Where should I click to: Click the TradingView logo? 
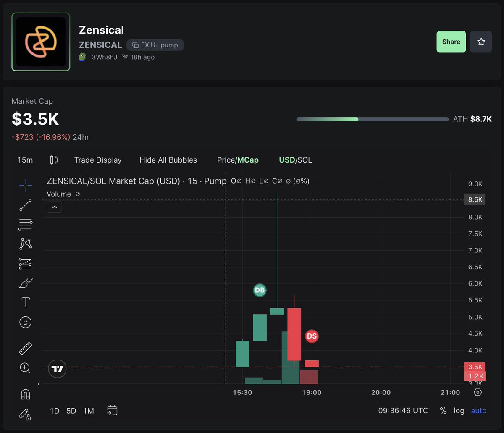point(57,369)
